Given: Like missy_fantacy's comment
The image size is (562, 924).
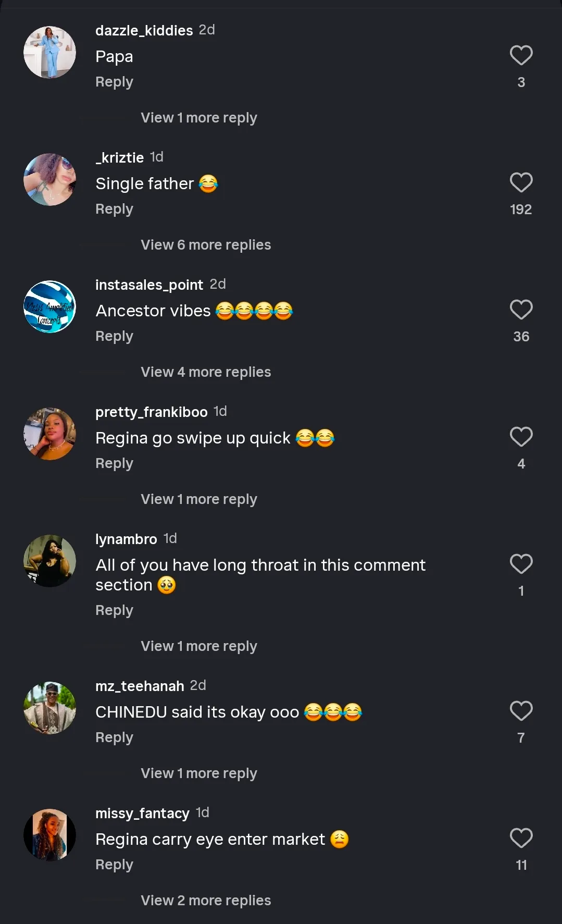Looking at the screenshot, I should click(x=521, y=838).
